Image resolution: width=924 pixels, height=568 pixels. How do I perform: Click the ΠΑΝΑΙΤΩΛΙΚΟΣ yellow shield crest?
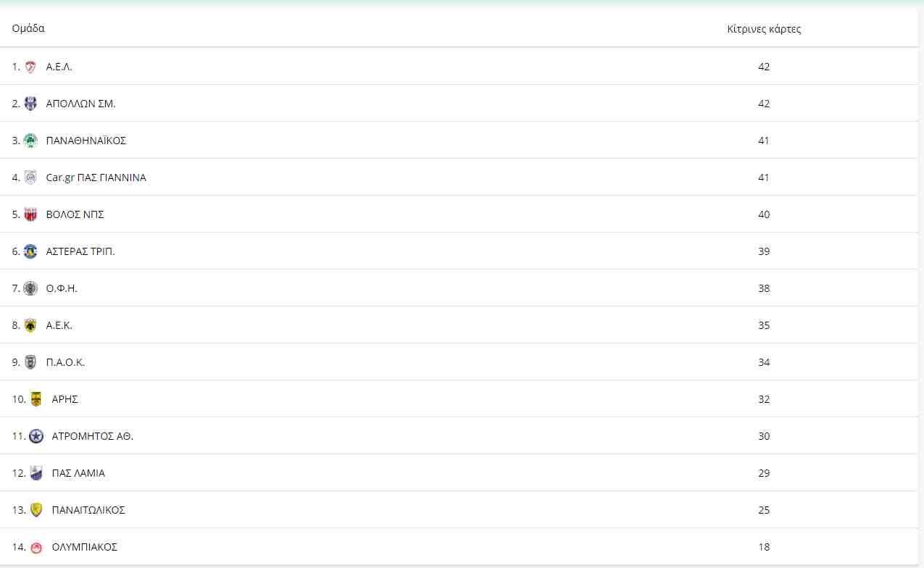pyautogui.click(x=36, y=510)
